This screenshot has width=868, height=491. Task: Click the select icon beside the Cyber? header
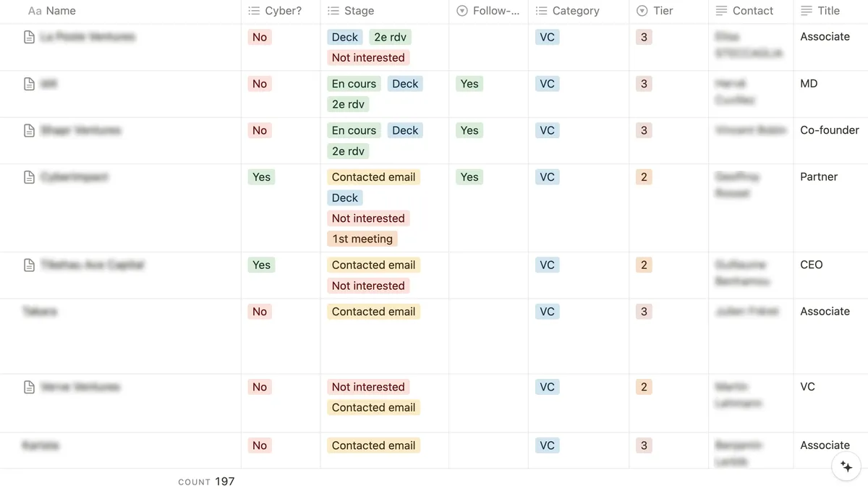(252, 10)
